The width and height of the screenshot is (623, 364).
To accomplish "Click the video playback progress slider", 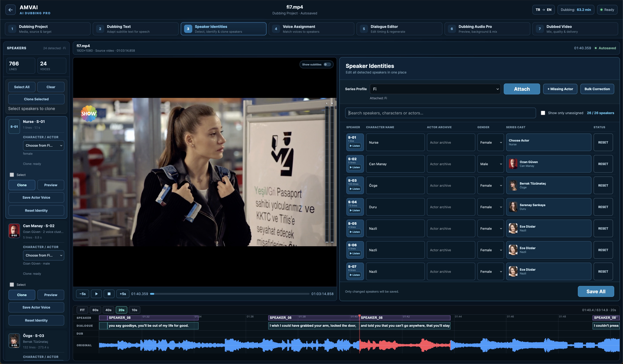I will click(x=230, y=294).
